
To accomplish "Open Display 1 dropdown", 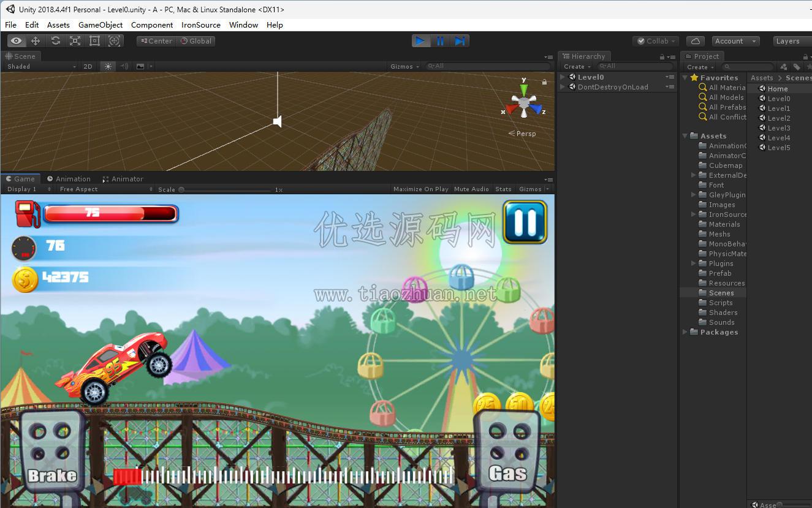I will point(29,189).
